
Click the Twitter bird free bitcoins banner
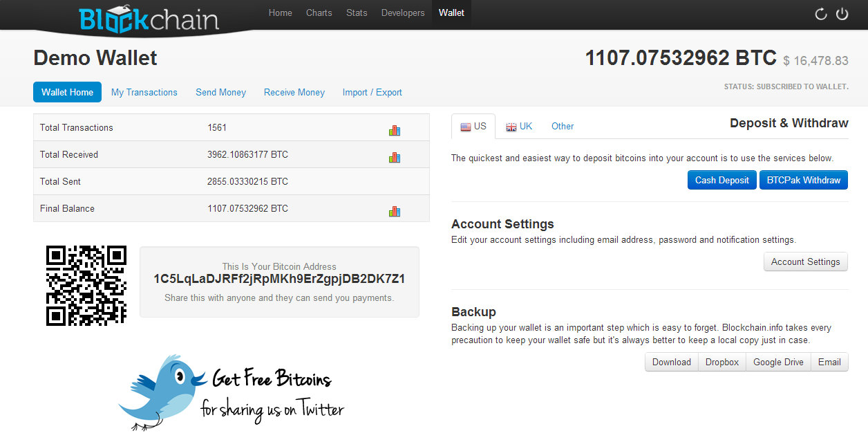(x=232, y=392)
